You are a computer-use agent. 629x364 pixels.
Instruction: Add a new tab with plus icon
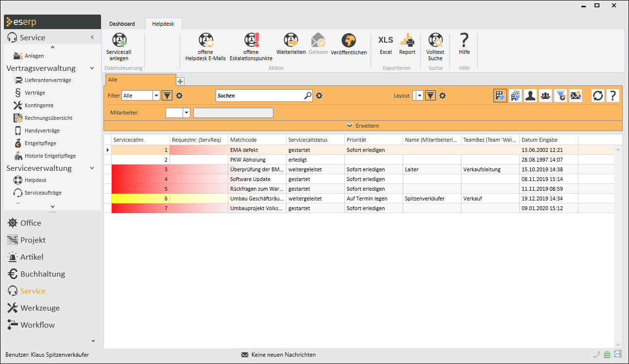180,81
